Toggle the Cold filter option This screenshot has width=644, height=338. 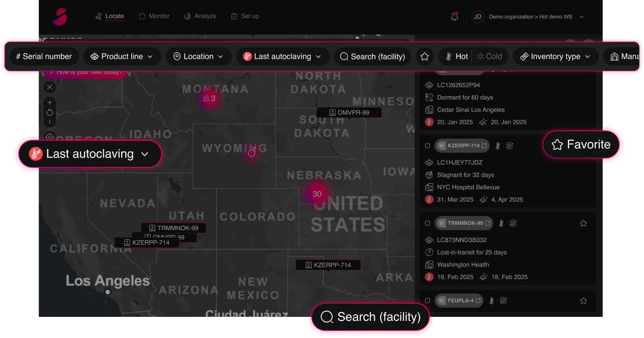(489, 56)
